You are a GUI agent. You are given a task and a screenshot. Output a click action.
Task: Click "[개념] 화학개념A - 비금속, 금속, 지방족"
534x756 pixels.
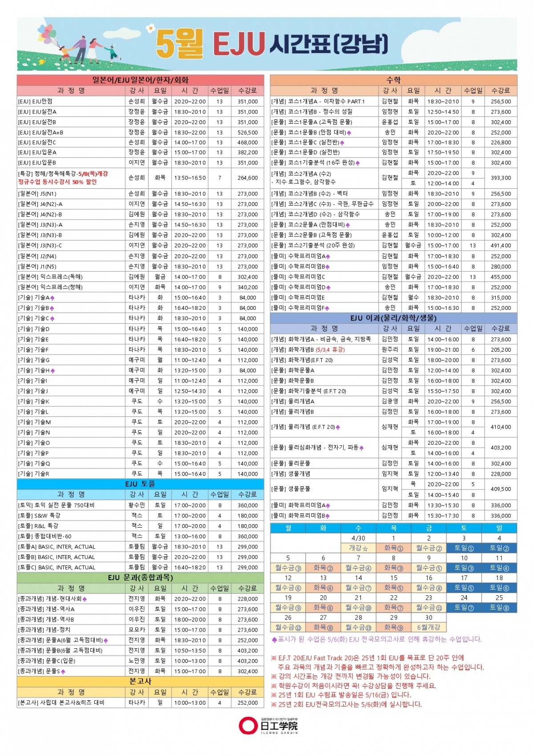321,339
